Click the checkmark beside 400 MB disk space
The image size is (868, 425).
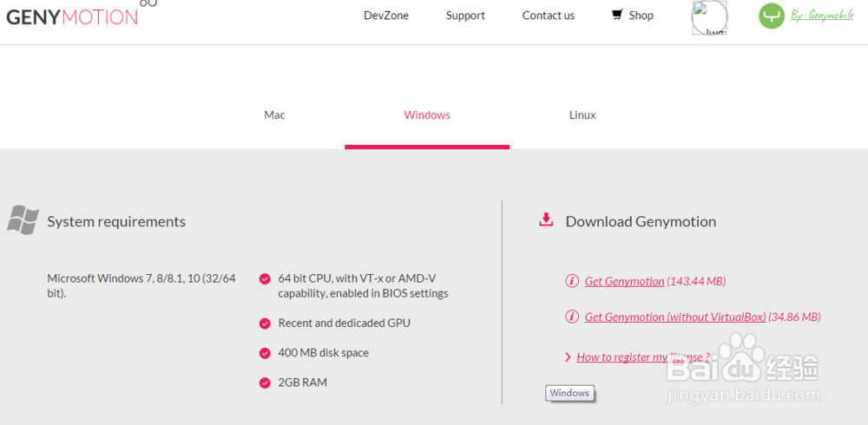(265, 353)
